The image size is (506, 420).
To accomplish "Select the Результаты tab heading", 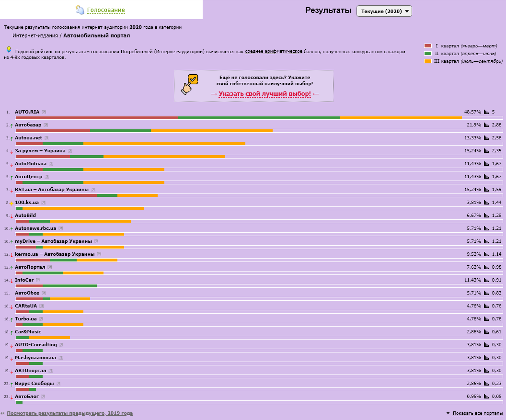I will (328, 11).
